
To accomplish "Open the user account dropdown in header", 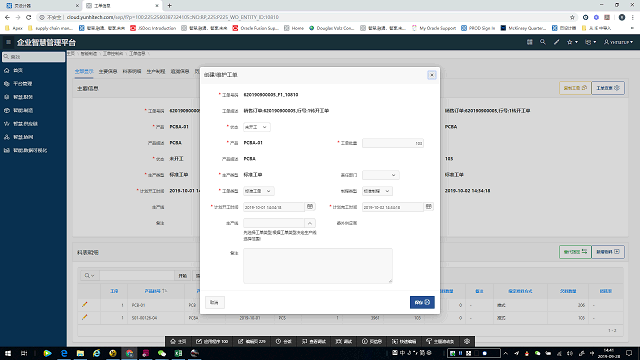I will 618,42.
